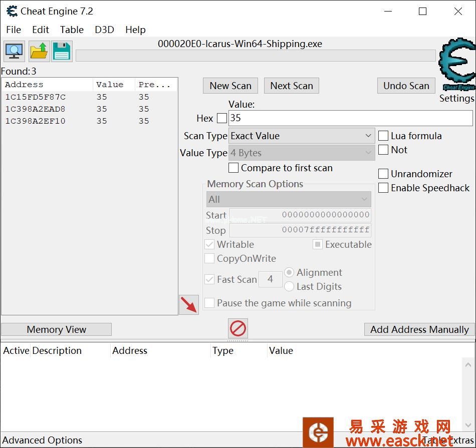Click the Next Scan button
The height and width of the screenshot is (448, 476).
click(x=292, y=86)
